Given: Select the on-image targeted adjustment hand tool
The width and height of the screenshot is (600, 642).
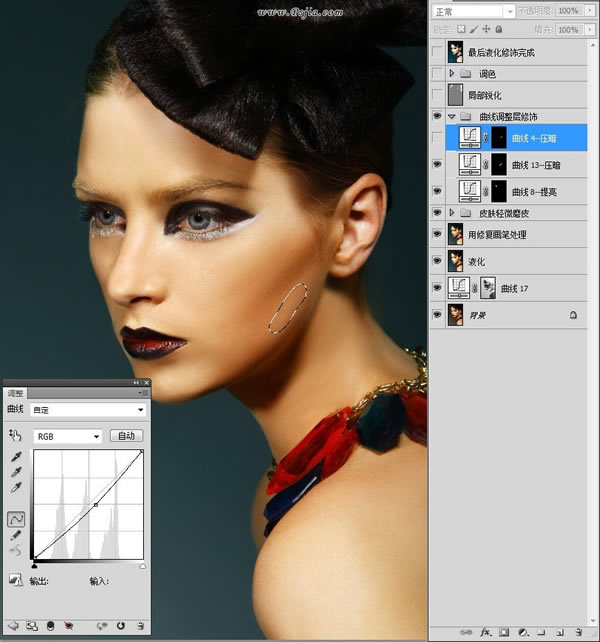Looking at the screenshot, I should coord(15,436).
